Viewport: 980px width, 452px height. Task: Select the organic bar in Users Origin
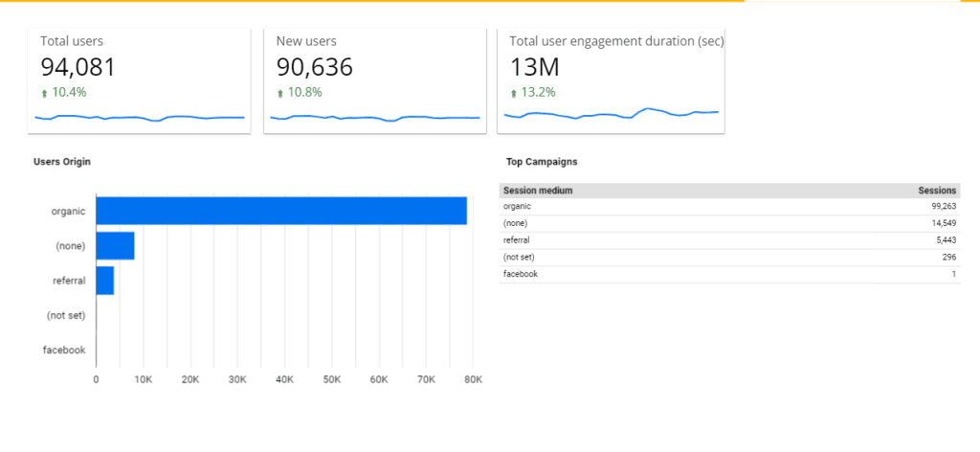coord(280,211)
